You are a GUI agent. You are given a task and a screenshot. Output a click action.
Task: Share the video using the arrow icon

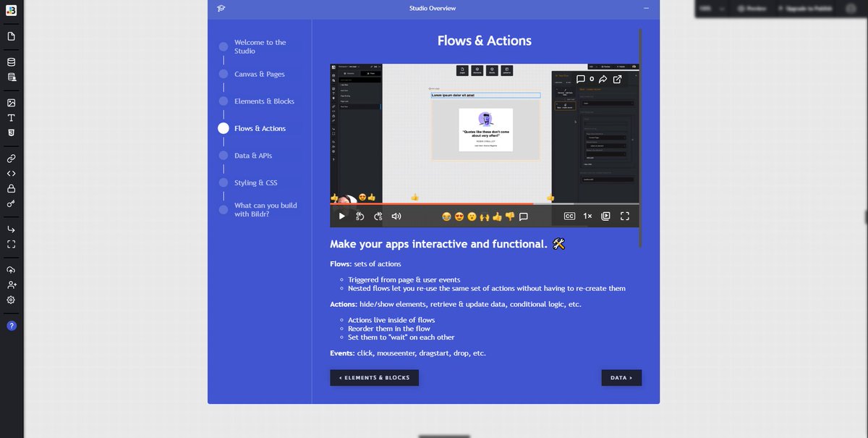tap(603, 79)
